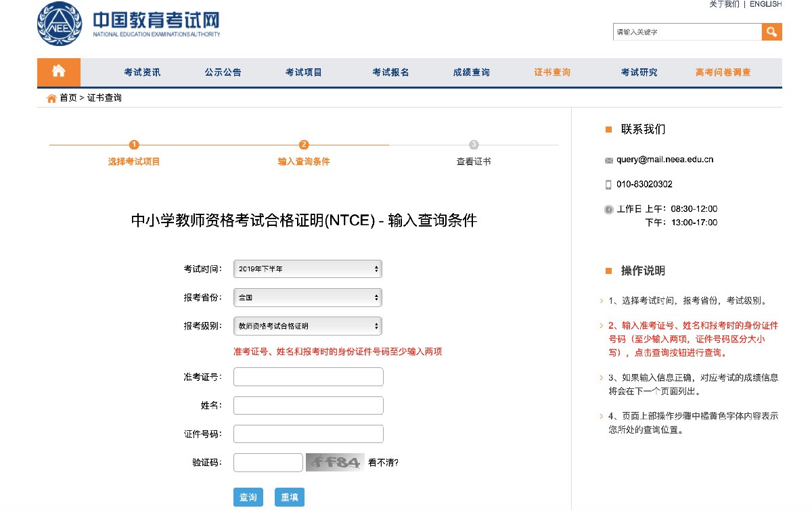The width and height of the screenshot is (812, 510).
Task: Click the orange home icon in navbar
Action: [x=58, y=72]
